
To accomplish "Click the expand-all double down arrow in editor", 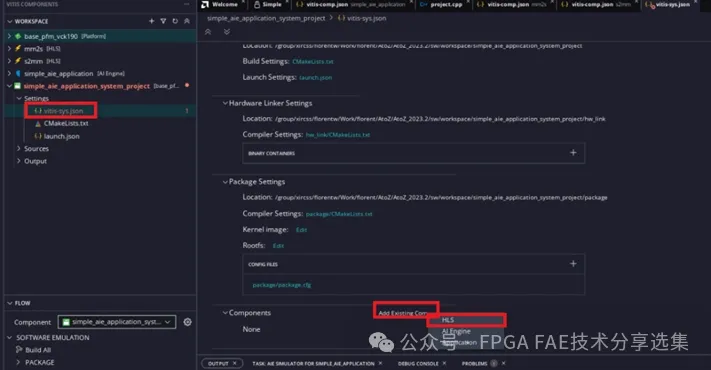I will (227, 32).
